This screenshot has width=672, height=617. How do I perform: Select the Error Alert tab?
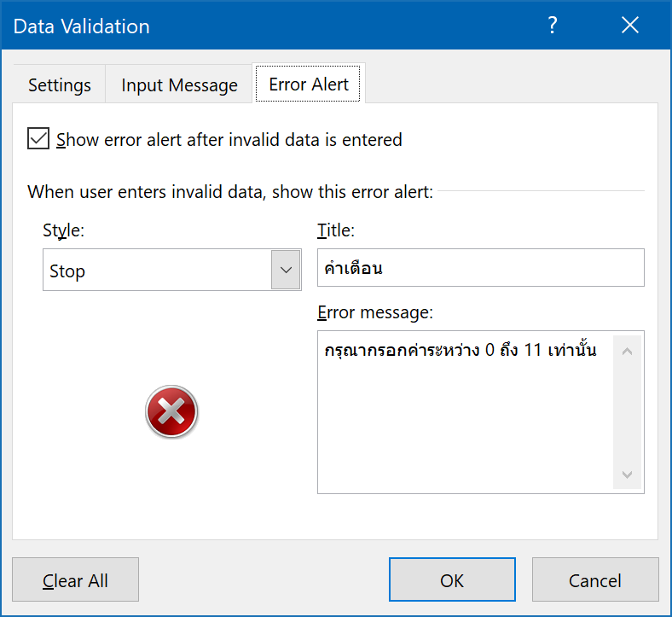[x=308, y=84]
